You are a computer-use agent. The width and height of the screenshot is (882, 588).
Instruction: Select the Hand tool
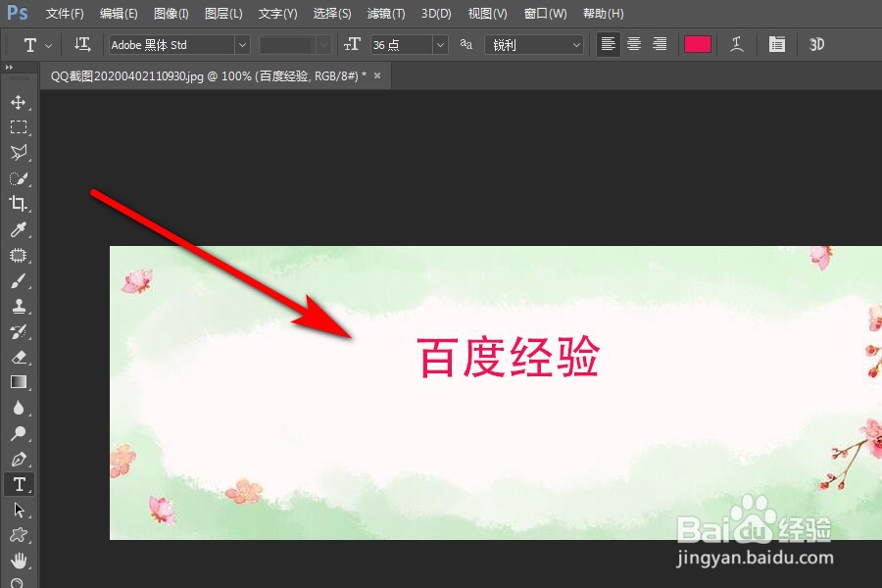pyautogui.click(x=19, y=561)
